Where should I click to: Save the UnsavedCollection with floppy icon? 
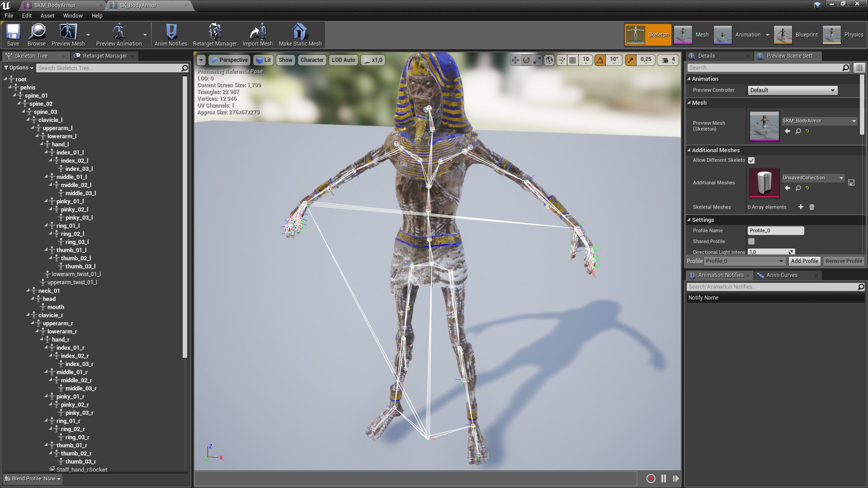(x=851, y=183)
